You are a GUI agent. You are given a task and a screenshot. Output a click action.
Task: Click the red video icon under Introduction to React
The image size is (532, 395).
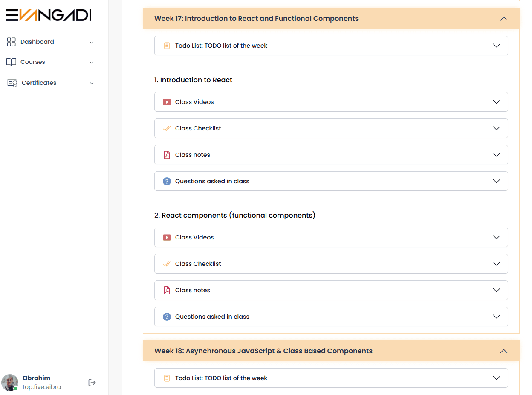point(167,102)
